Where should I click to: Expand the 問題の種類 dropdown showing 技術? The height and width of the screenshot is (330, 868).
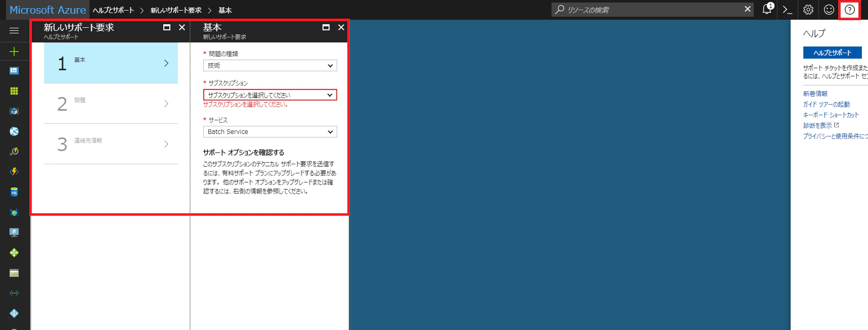(x=270, y=66)
